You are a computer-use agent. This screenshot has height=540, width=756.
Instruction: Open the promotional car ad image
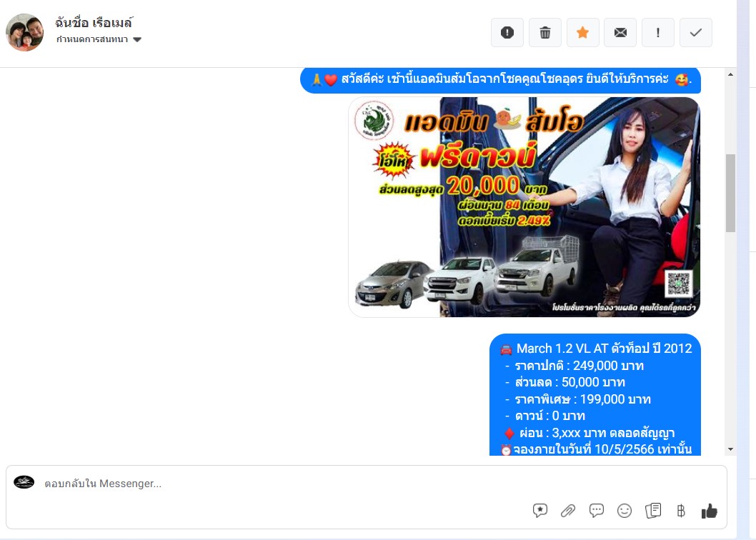click(x=524, y=207)
